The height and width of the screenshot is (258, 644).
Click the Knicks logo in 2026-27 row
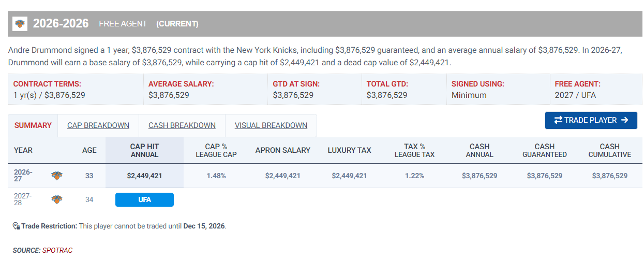57,176
